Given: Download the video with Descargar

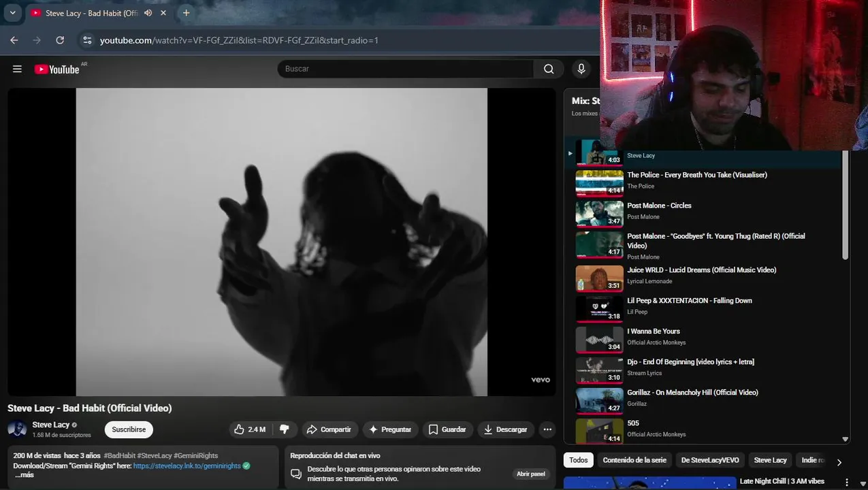Looking at the screenshot, I should 505,429.
